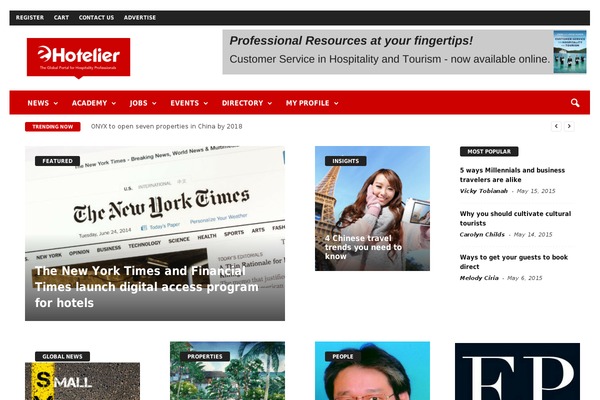The width and height of the screenshot is (600, 400).
Task: Open the News menu item
Action: tap(38, 103)
